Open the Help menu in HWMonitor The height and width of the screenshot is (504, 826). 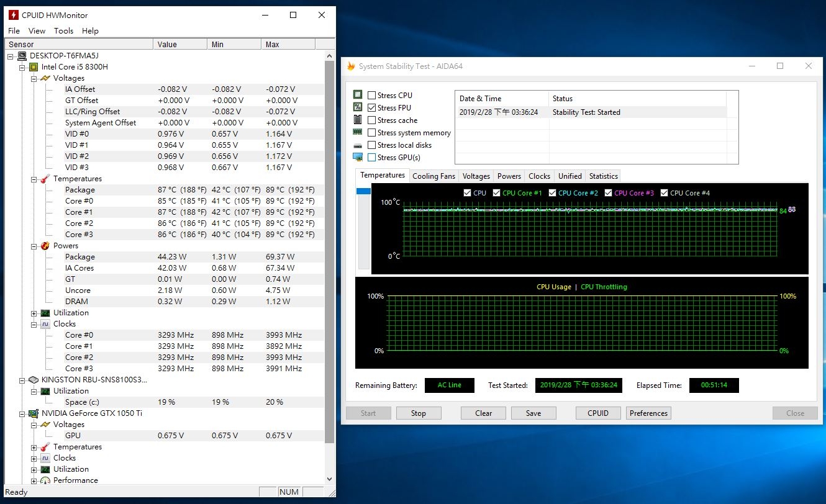(x=90, y=30)
